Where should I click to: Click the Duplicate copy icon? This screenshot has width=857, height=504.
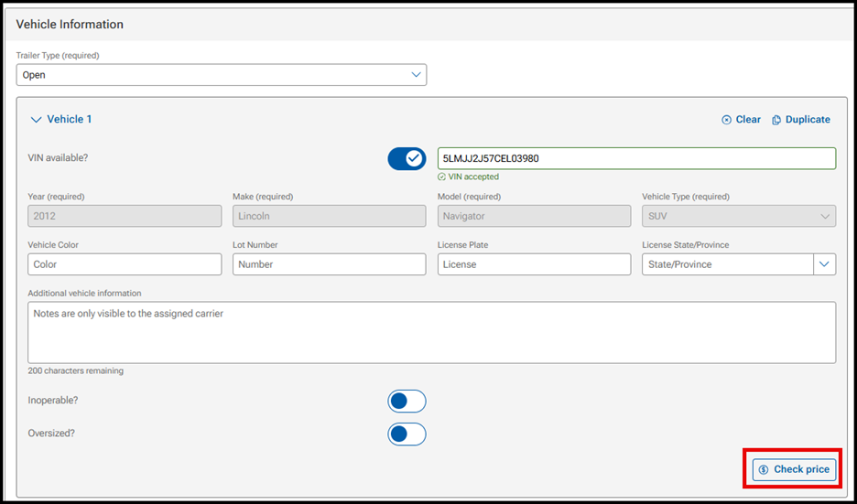[x=776, y=120]
